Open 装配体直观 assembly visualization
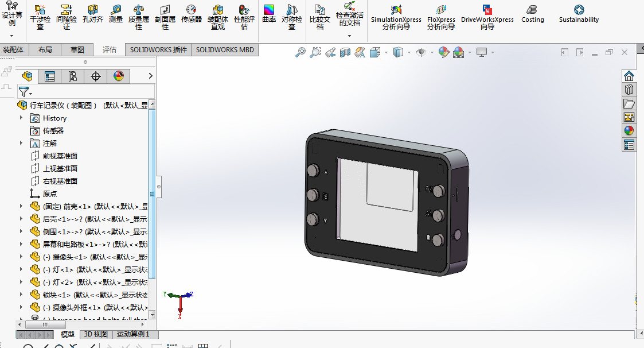 218,17
